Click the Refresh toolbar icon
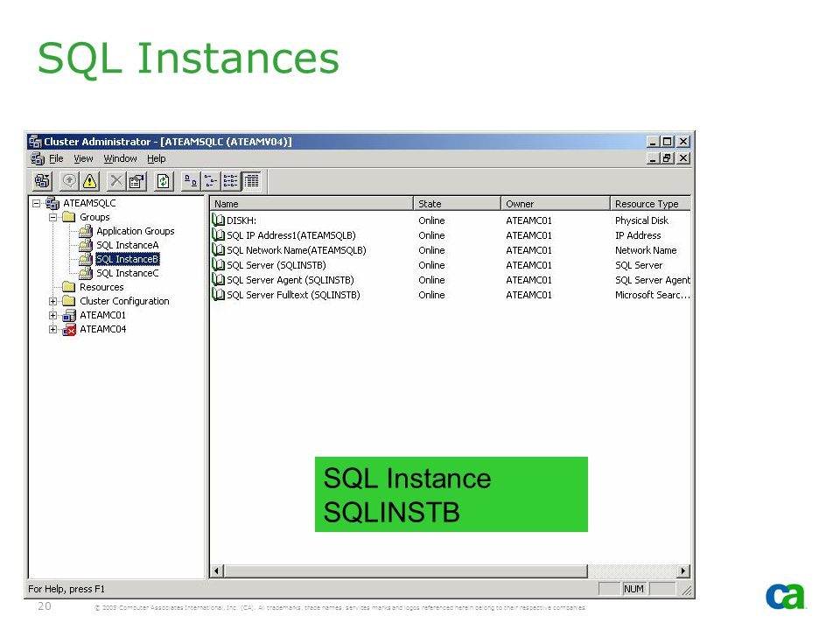 164,181
